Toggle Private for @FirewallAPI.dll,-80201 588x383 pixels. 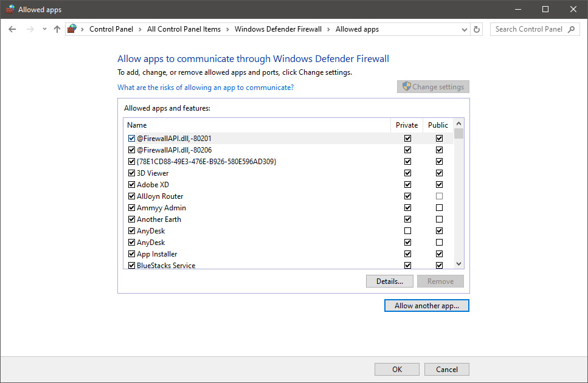click(x=407, y=138)
